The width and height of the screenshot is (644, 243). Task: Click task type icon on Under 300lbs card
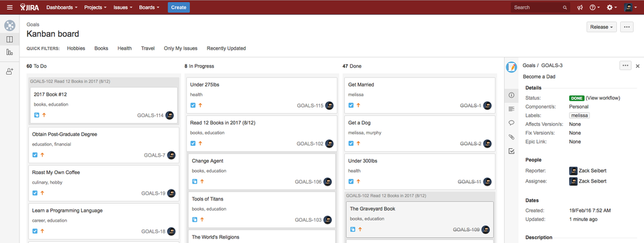[351, 181]
